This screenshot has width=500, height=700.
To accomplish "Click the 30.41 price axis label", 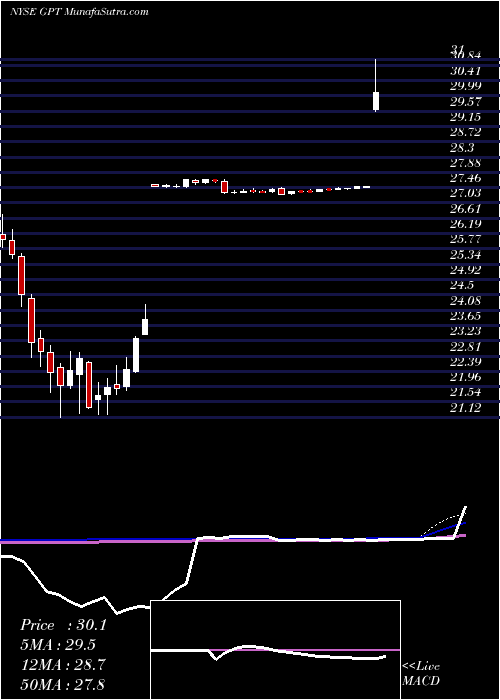I will (465, 71).
